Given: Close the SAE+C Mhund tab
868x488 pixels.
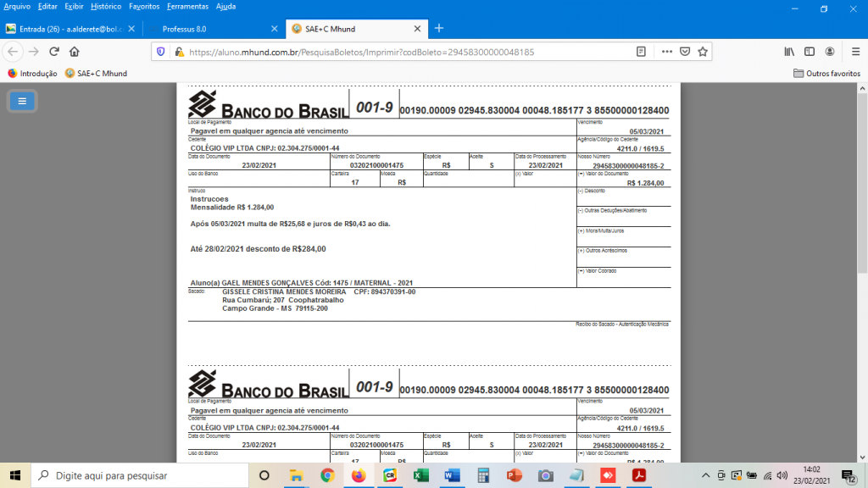Looking at the screenshot, I should [417, 29].
